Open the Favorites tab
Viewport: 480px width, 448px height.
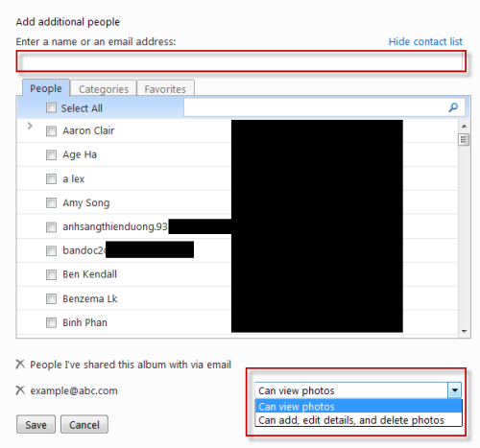pyautogui.click(x=165, y=88)
